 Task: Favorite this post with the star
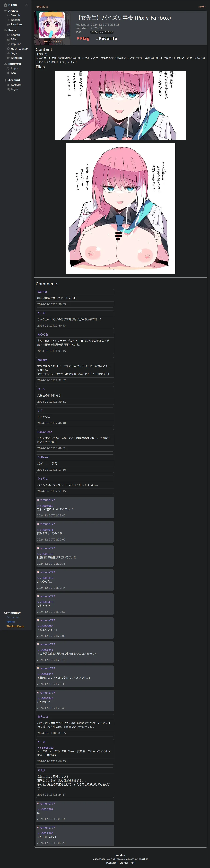pyautogui.click(x=106, y=39)
